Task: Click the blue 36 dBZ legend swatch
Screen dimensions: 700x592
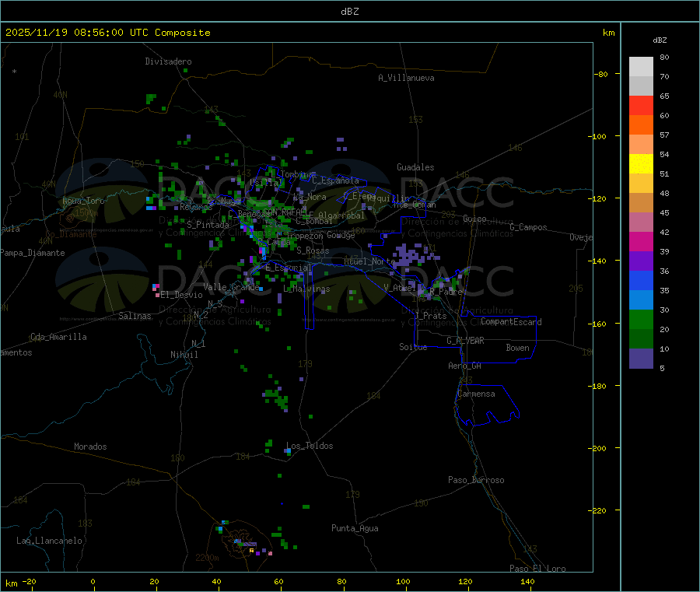Action: point(641,280)
